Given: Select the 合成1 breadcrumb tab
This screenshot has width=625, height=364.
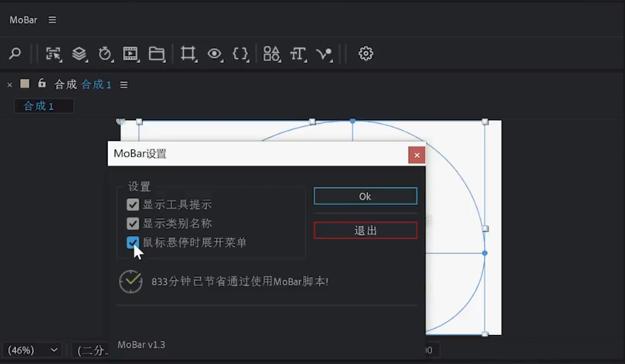Looking at the screenshot, I should pyautogui.click(x=44, y=106).
